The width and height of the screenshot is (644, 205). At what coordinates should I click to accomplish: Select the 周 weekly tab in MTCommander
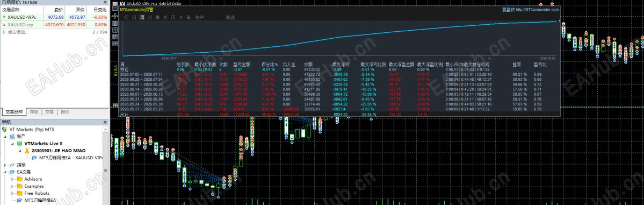142,17
